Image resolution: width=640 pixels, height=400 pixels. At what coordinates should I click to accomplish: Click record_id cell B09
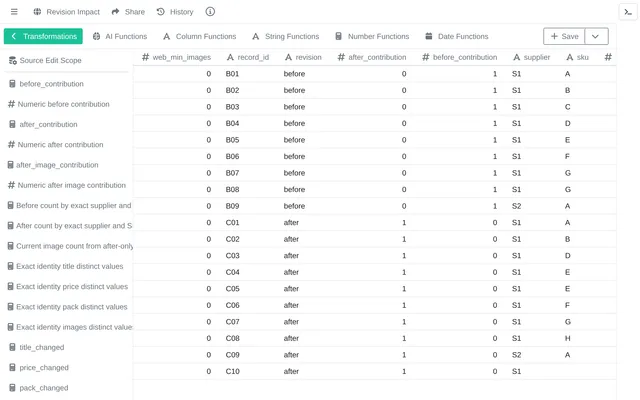pyautogui.click(x=232, y=206)
